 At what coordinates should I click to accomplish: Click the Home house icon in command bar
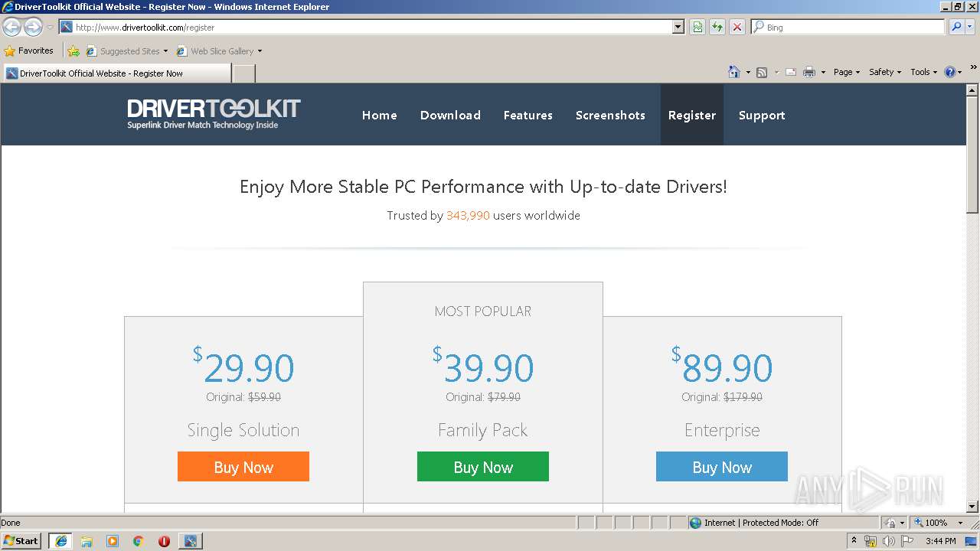click(x=733, y=72)
